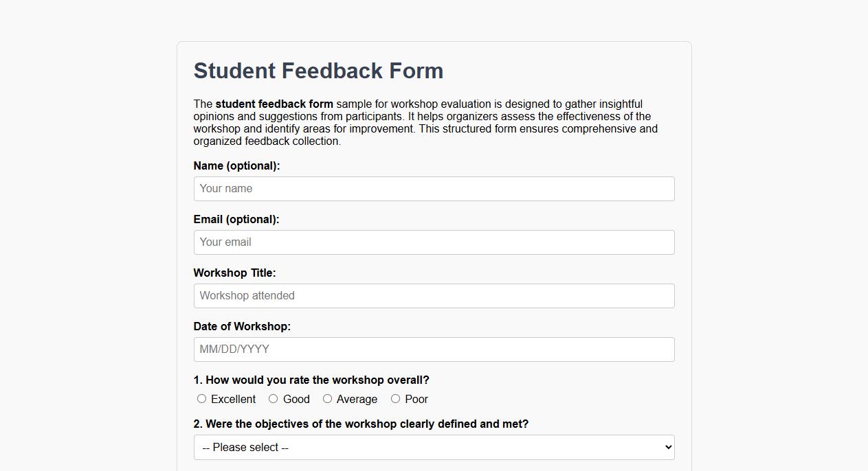The width and height of the screenshot is (868, 471).
Task: Open the "-- Please select --" dropdown
Action: point(434,446)
